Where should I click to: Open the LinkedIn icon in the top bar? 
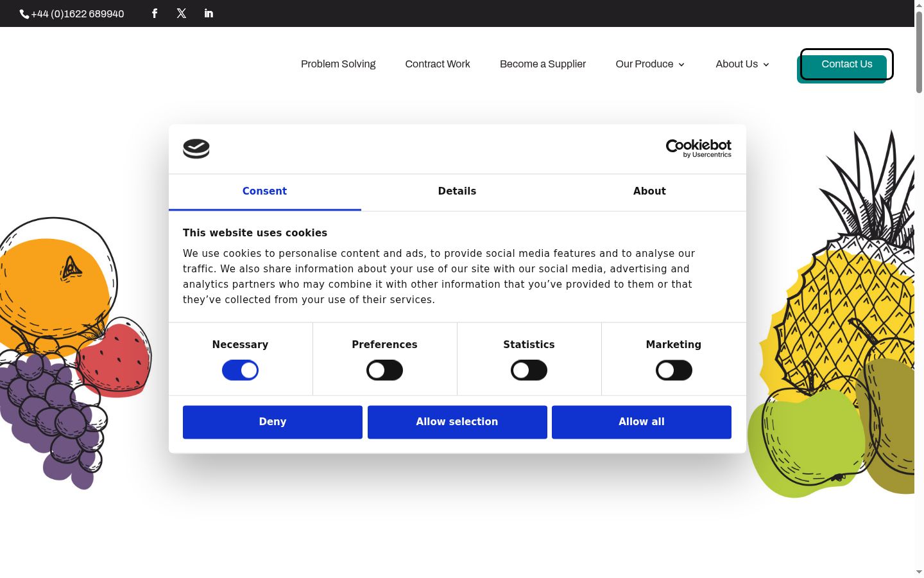tap(209, 13)
